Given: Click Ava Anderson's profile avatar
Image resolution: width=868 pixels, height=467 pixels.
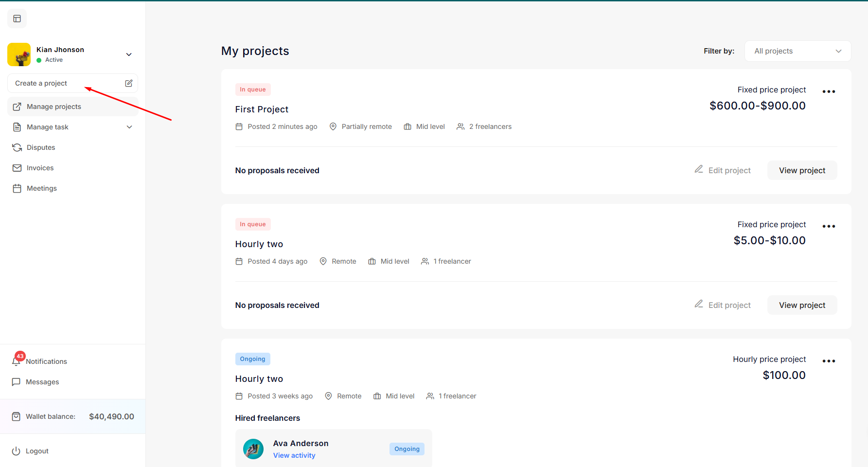Looking at the screenshot, I should pyautogui.click(x=253, y=449).
